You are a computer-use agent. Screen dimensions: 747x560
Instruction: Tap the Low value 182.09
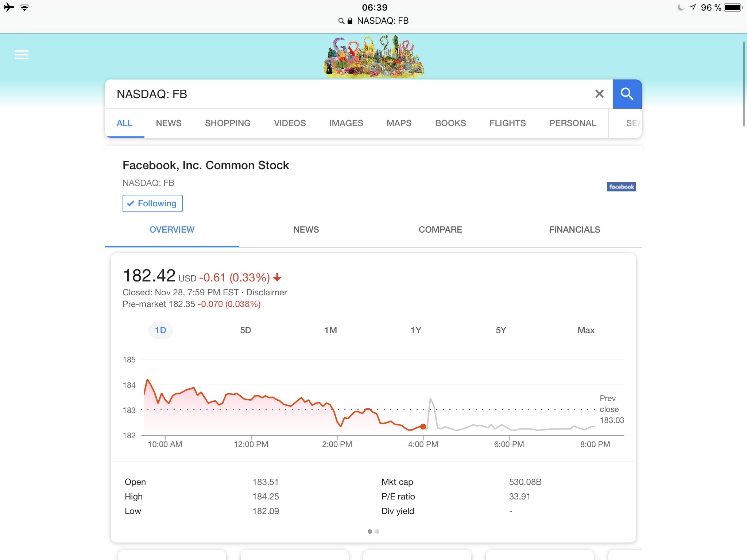(x=266, y=511)
